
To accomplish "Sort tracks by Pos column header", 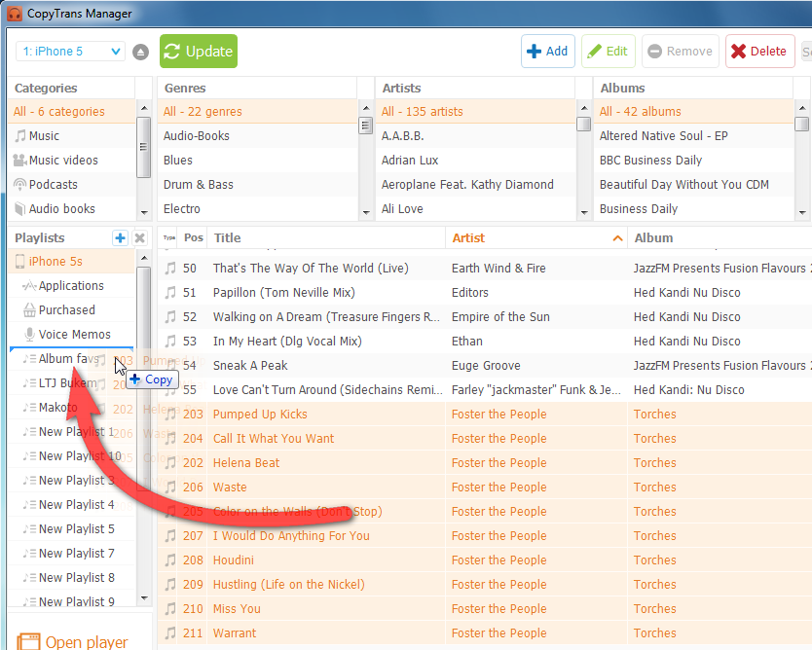I will [193, 238].
